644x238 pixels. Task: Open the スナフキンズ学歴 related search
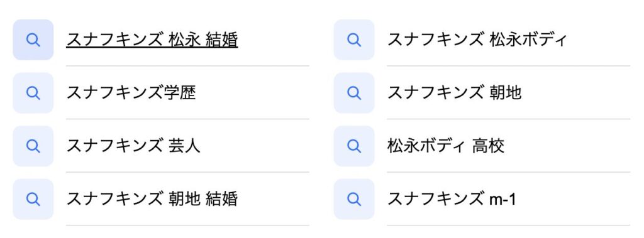tap(131, 93)
